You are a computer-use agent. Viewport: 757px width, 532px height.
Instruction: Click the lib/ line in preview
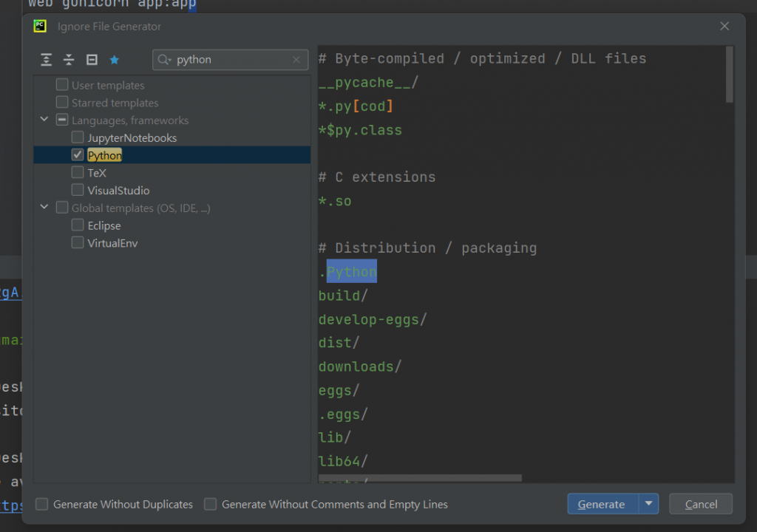[335, 437]
